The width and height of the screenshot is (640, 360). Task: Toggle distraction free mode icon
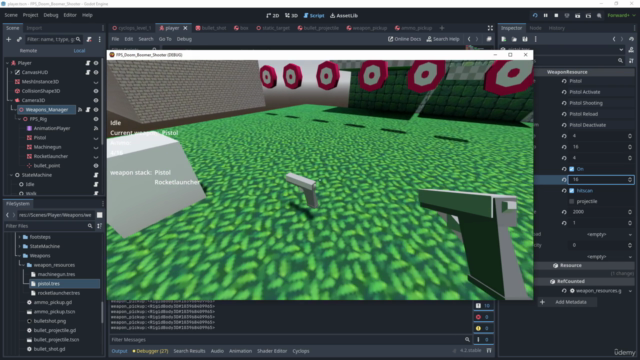490,28
